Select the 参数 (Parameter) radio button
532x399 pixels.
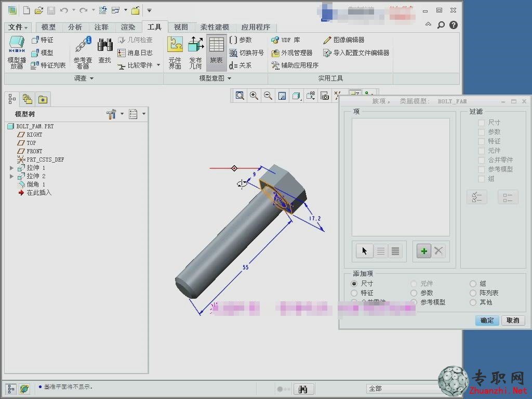[x=414, y=293]
